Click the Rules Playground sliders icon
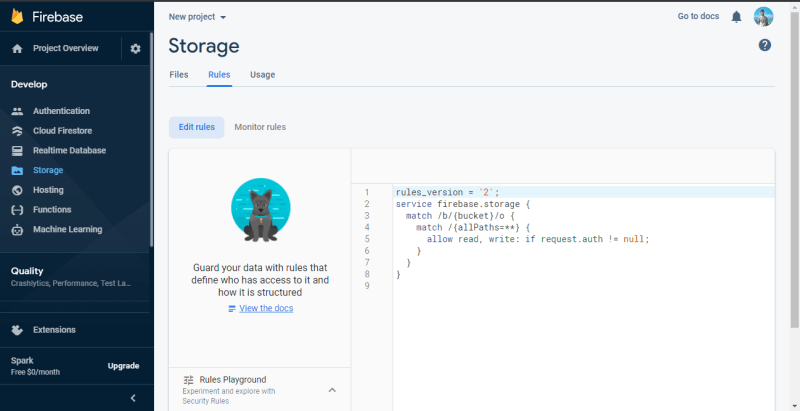This screenshot has height=411, width=800. pyautogui.click(x=189, y=380)
